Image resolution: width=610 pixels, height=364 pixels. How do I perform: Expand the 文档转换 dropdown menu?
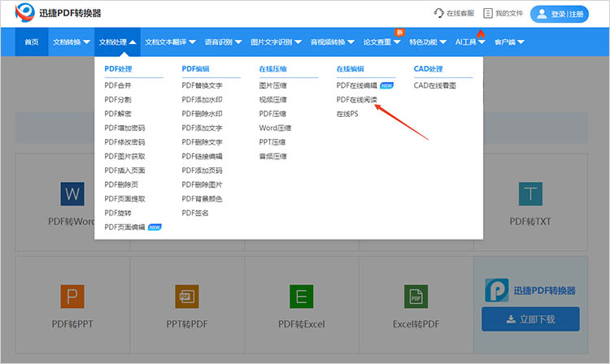[x=72, y=42]
